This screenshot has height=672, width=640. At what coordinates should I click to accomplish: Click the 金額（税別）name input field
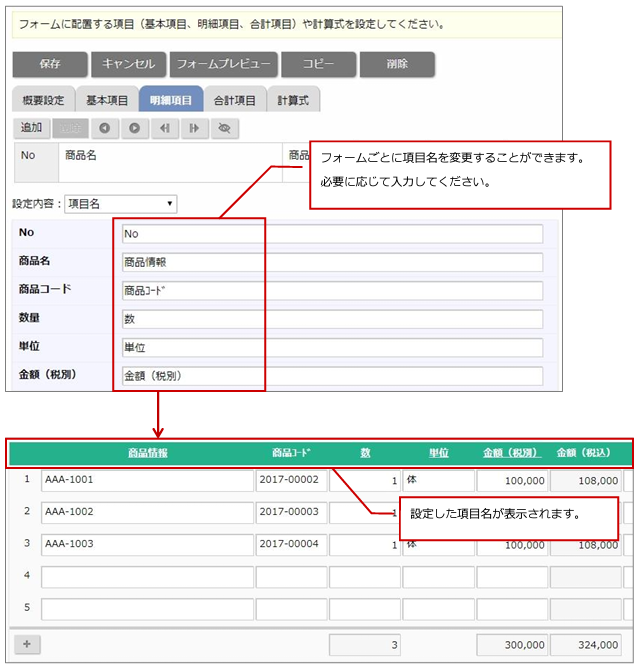[332, 376]
